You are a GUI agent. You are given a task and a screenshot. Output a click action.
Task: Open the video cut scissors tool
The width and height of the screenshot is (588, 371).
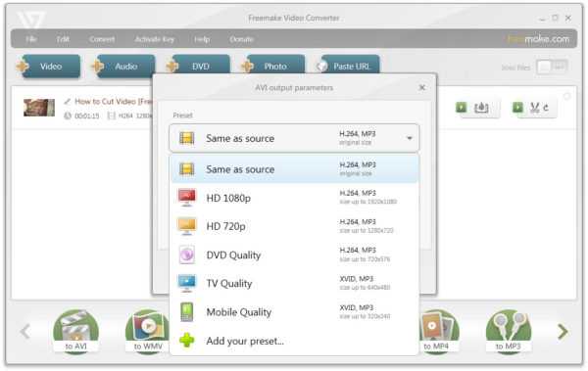[535, 108]
